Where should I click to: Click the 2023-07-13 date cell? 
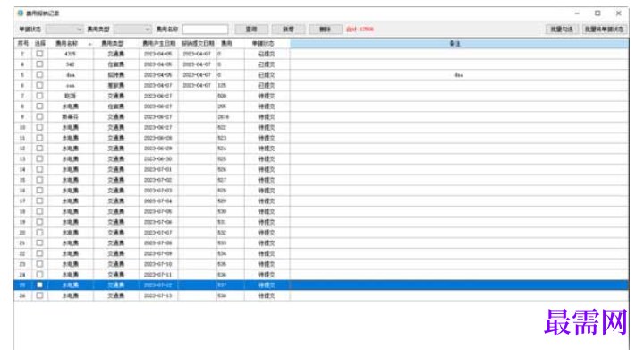[x=158, y=295]
